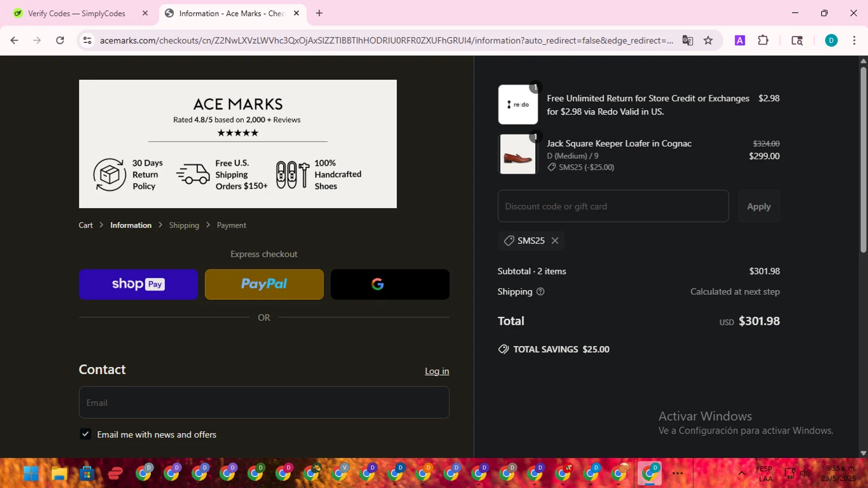Close the Information - Ace Marks tab
Viewport: 868px width, 488px height.
pos(296,13)
